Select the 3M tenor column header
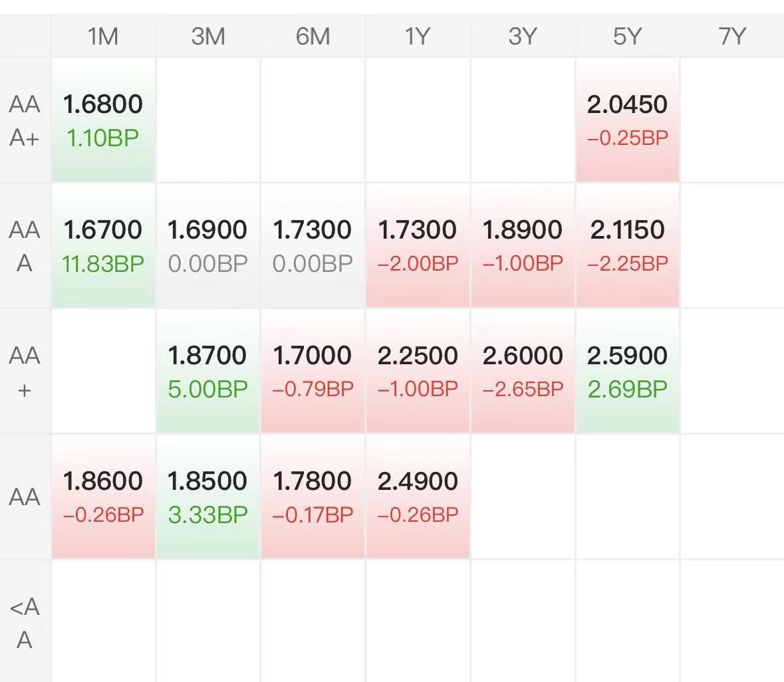 [208, 36]
